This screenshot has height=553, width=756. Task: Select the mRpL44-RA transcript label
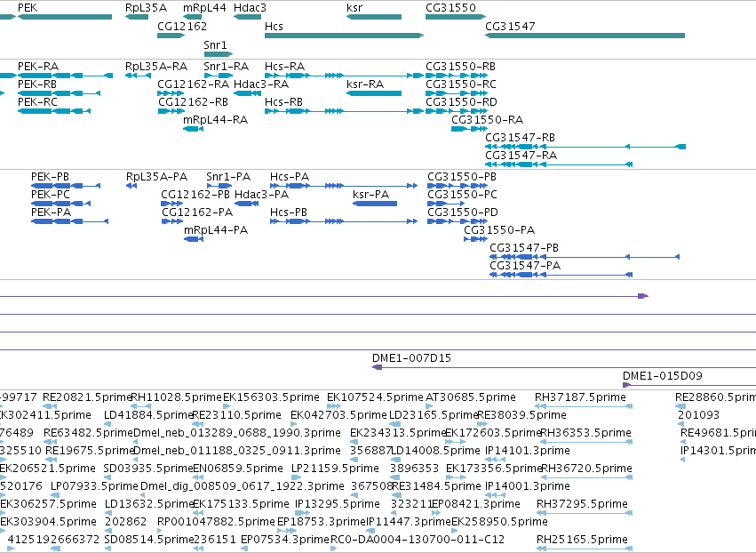pos(216,120)
